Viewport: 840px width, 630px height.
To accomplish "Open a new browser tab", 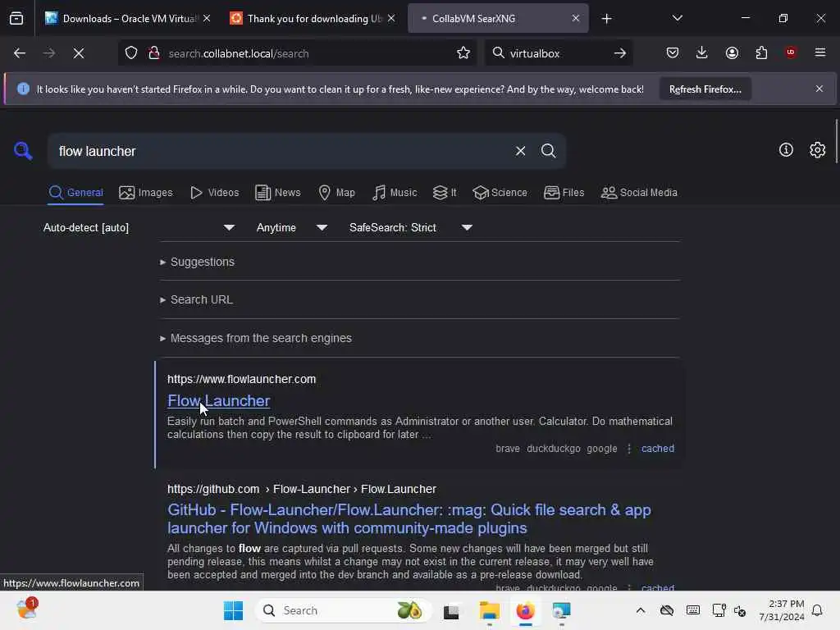I will (x=606, y=19).
